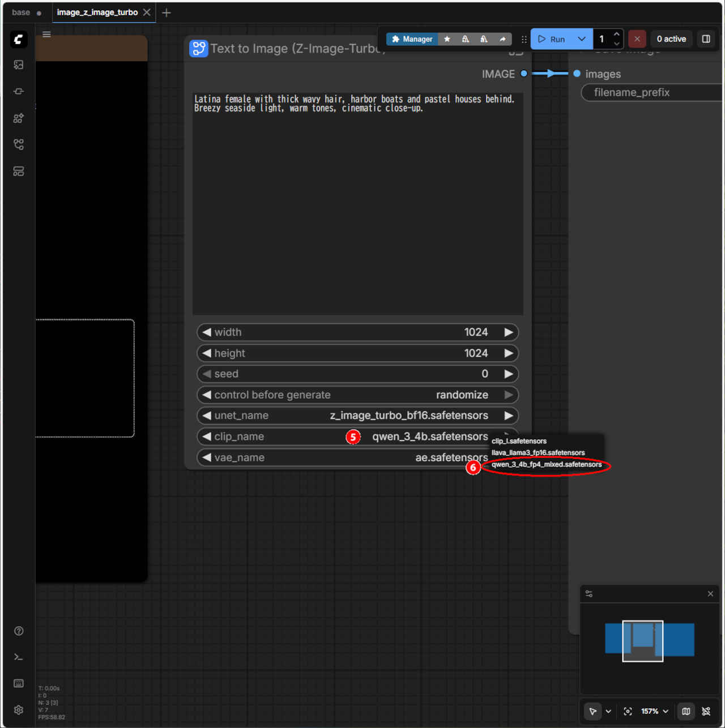Open the ComfyUI logo menu
Image resolution: width=725 pixels, height=728 pixels.
[x=18, y=39]
